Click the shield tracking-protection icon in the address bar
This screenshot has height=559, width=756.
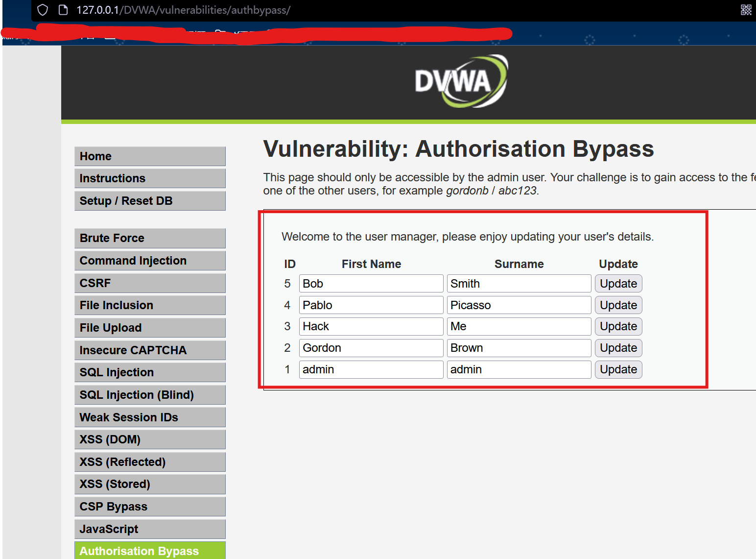tap(43, 10)
